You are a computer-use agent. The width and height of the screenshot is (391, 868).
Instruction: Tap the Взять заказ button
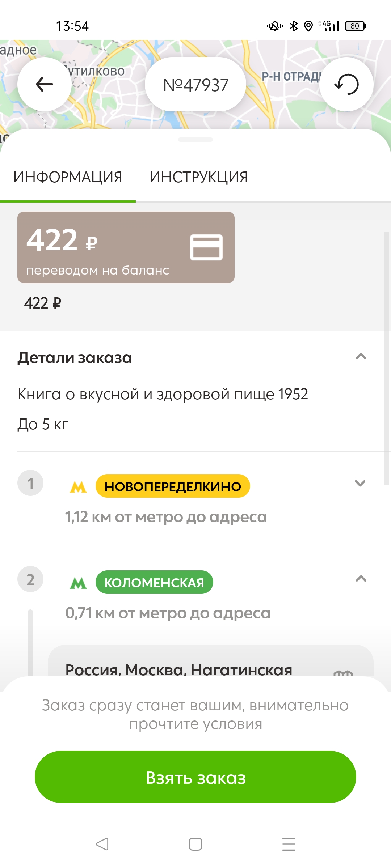coord(195,777)
